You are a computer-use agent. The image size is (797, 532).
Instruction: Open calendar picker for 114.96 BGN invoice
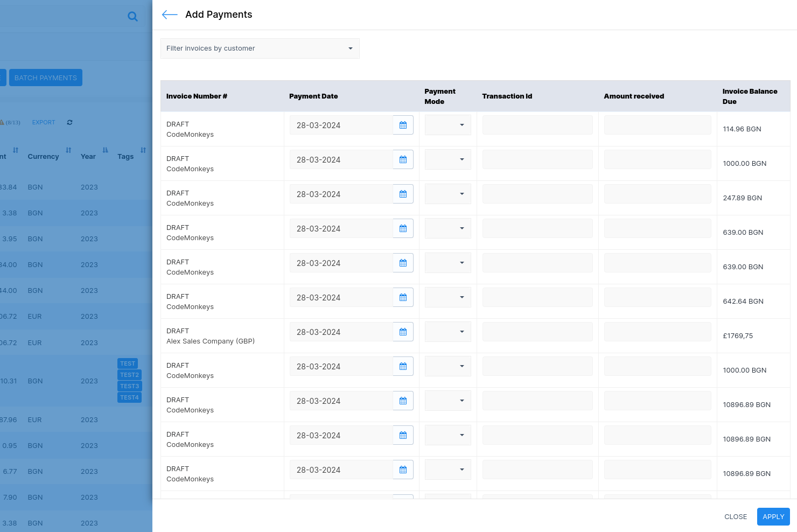(403, 125)
